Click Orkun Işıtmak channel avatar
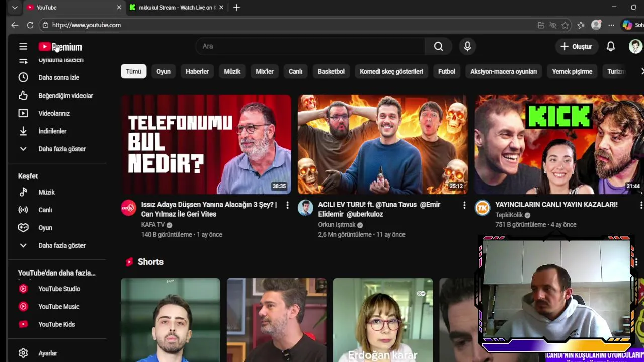This screenshot has height=362, width=644. [x=305, y=208]
